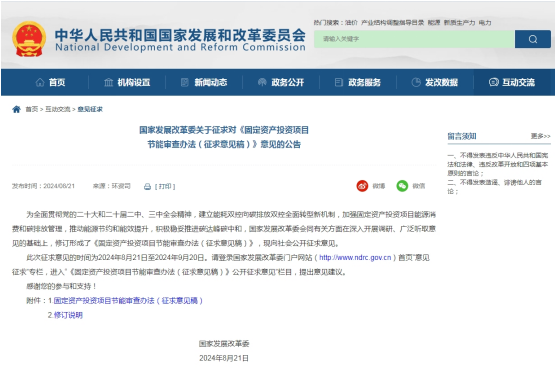Click the pie chart icon beside 发改数据

tap(416, 82)
